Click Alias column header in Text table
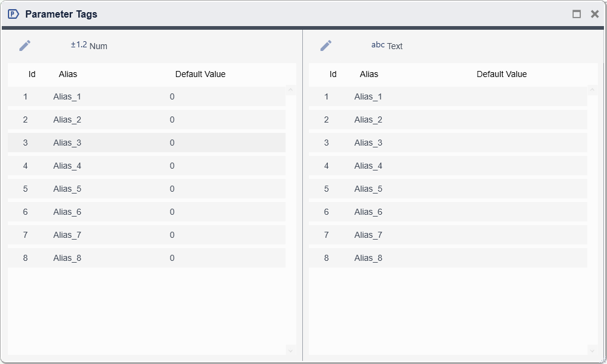 [368, 74]
